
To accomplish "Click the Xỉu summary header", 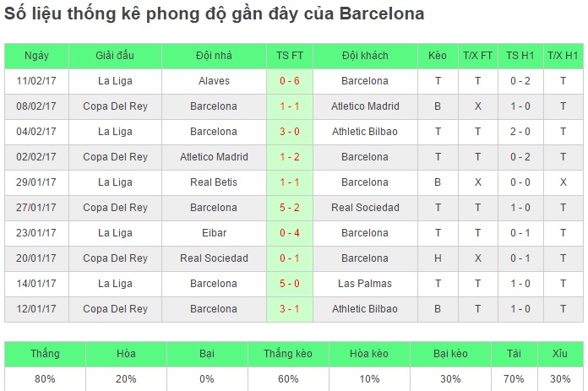I will pyautogui.click(x=560, y=354).
